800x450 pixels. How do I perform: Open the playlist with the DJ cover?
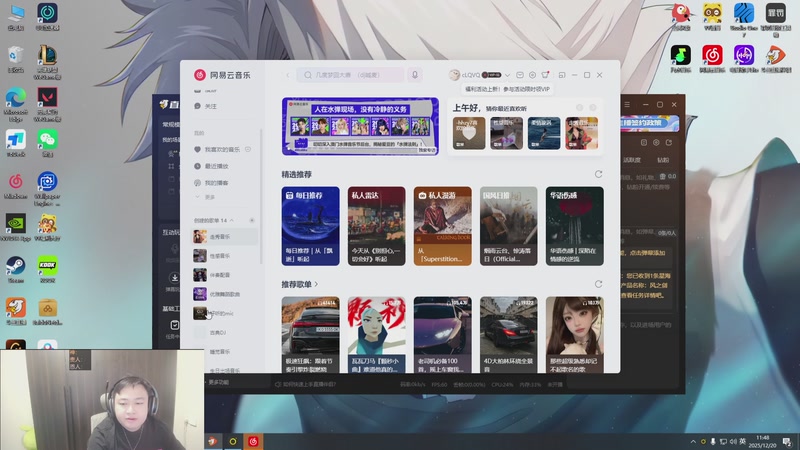pos(224,313)
